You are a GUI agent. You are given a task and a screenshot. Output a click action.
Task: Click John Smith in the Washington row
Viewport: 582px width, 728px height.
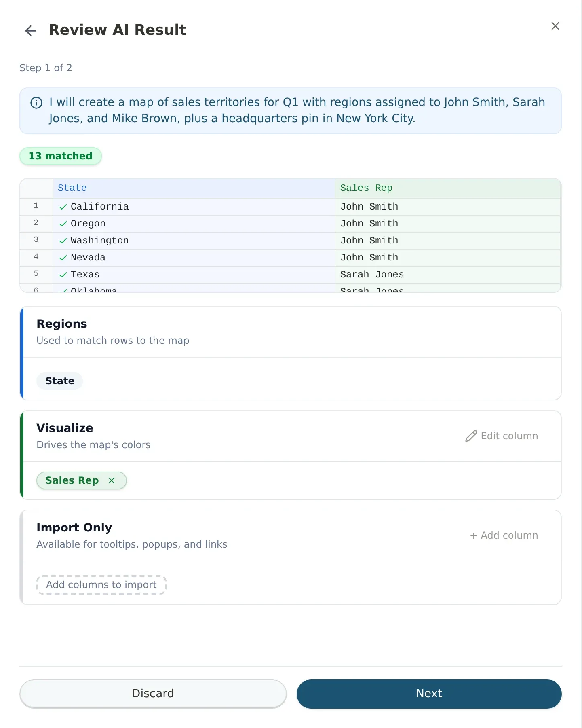coord(448,241)
